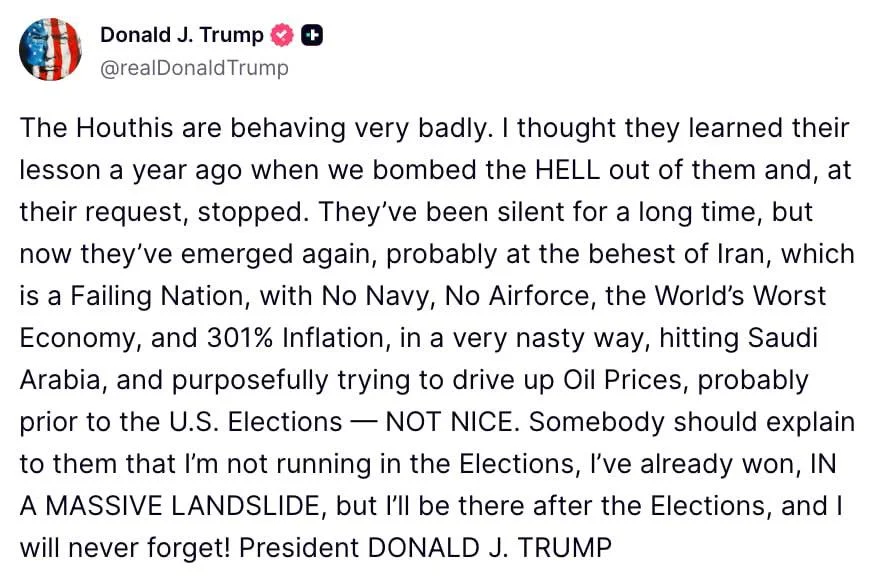Click the 'President DONALD J. TRUMP' signature

425,548
